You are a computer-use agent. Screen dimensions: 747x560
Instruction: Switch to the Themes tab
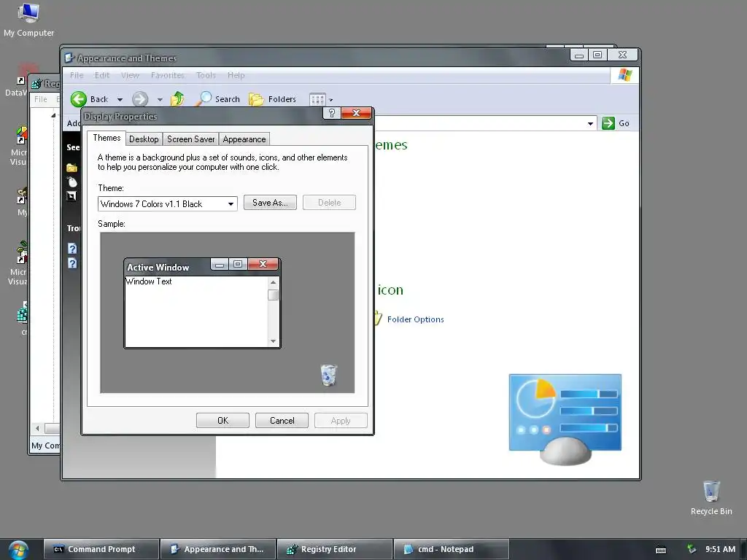[107, 138]
